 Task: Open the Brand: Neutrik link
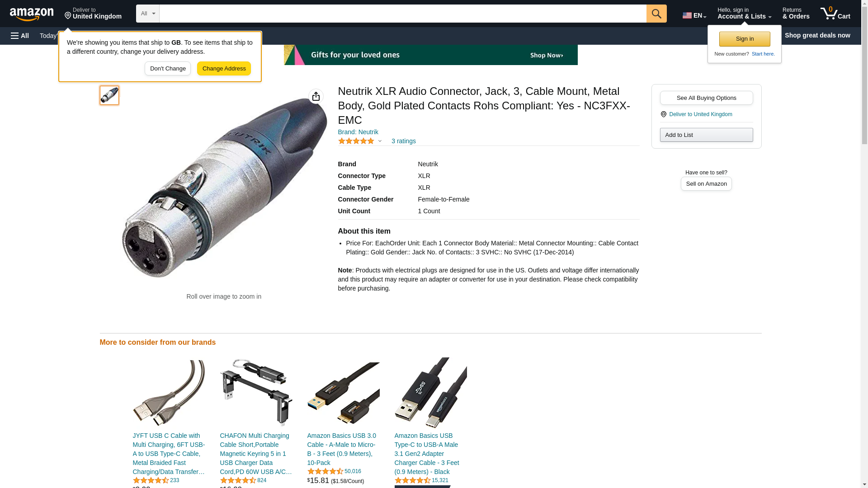(358, 132)
